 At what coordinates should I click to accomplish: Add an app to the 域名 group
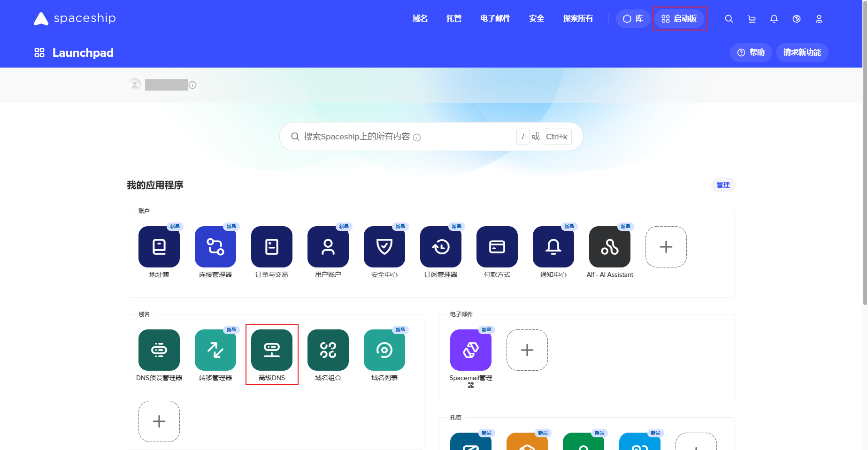tap(159, 421)
